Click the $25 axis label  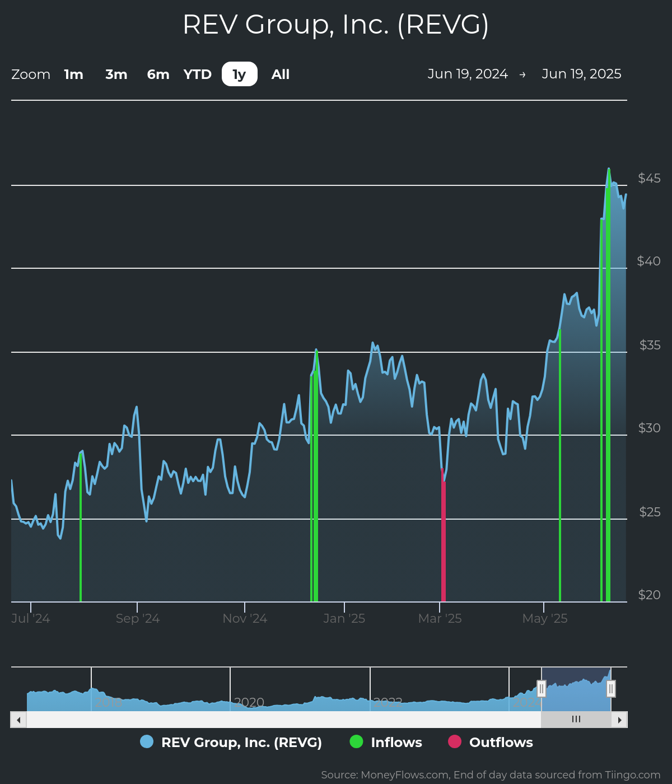650,512
